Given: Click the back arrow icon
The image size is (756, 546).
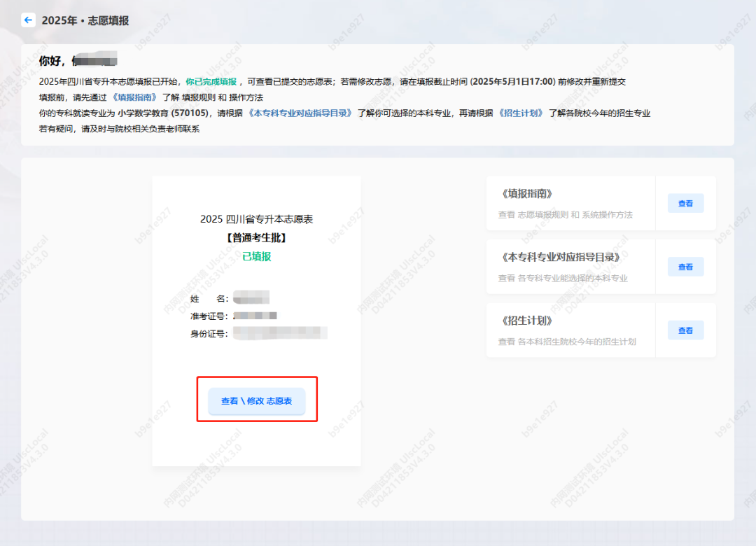Looking at the screenshot, I should (x=28, y=20).
